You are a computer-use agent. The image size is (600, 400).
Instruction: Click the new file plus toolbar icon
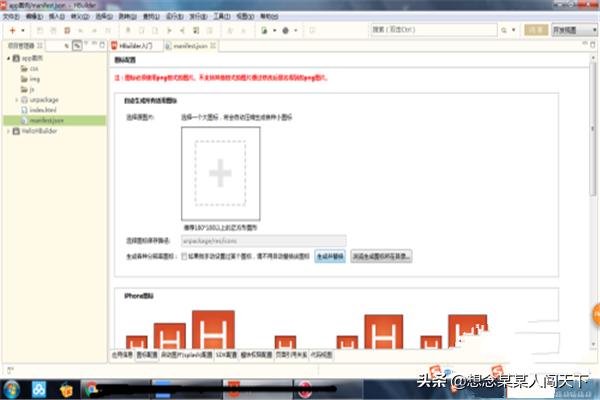pos(10,31)
